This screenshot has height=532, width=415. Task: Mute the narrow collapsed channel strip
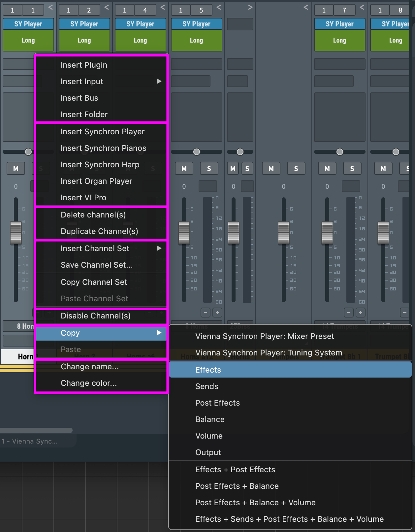pyautogui.click(x=233, y=169)
